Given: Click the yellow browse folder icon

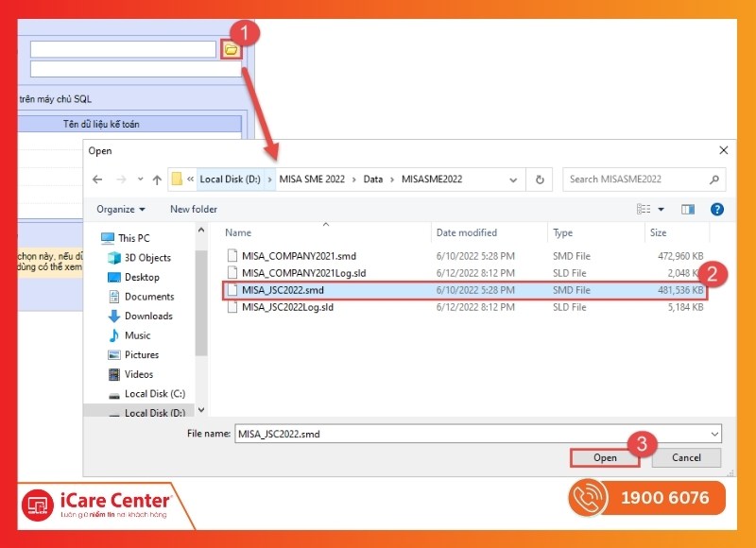Looking at the screenshot, I should (x=231, y=50).
